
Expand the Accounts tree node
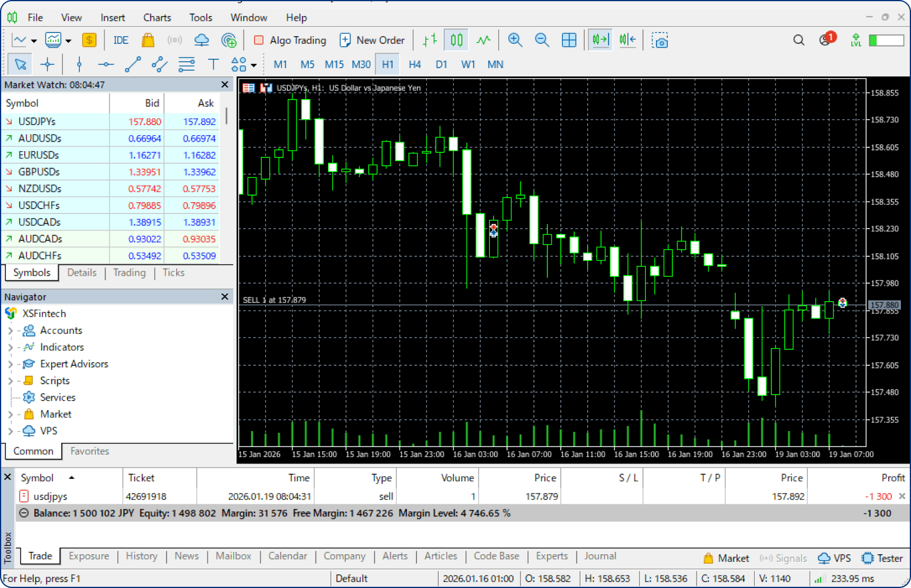point(10,331)
